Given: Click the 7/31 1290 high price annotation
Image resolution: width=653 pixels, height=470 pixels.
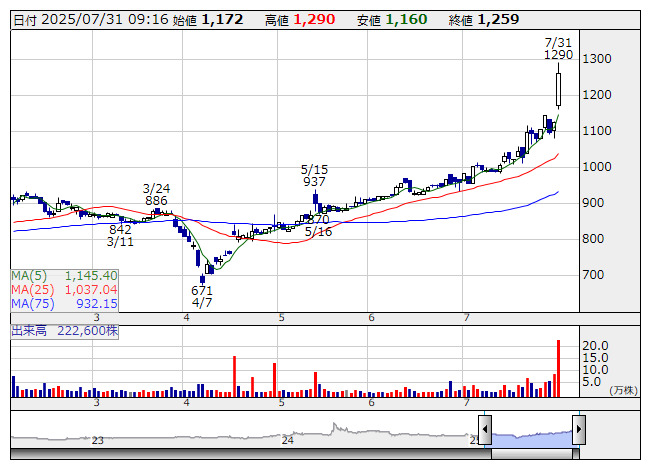Looking at the screenshot, I should pyautogui.click(x=558, y=49).
